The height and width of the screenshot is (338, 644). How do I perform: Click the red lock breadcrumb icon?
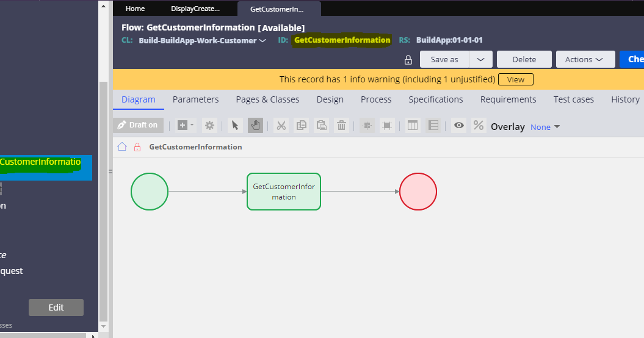click(x=137, y=147)
